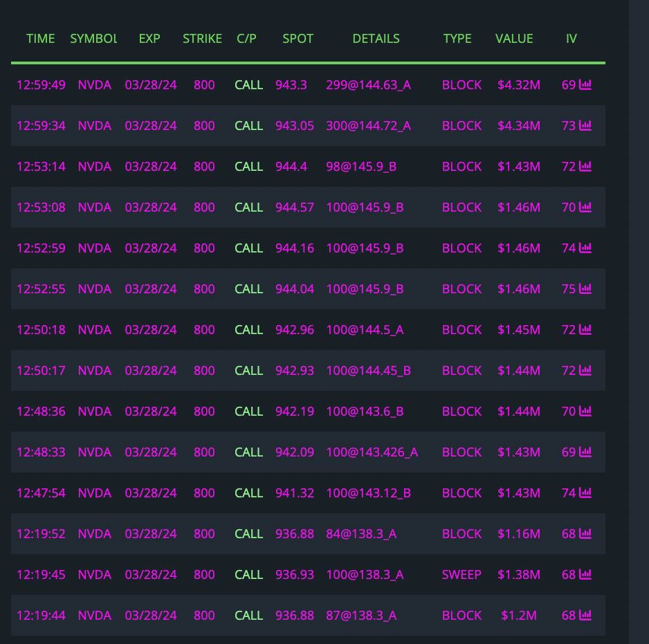
Task: Open IV chart icon for 12:53:14 row
Action: click(585, 167)
